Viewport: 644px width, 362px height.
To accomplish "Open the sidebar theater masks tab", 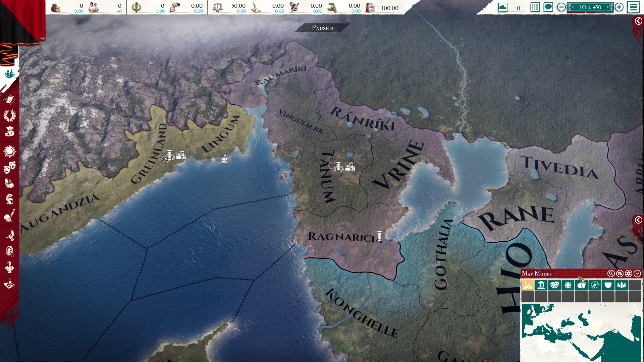I will click(9, 167).
